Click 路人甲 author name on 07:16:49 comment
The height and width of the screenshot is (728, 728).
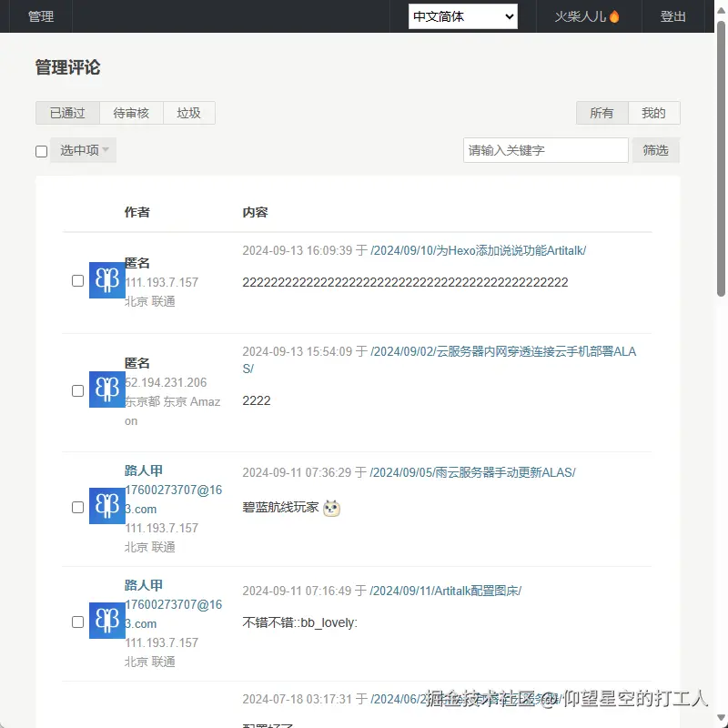(144, 585)
